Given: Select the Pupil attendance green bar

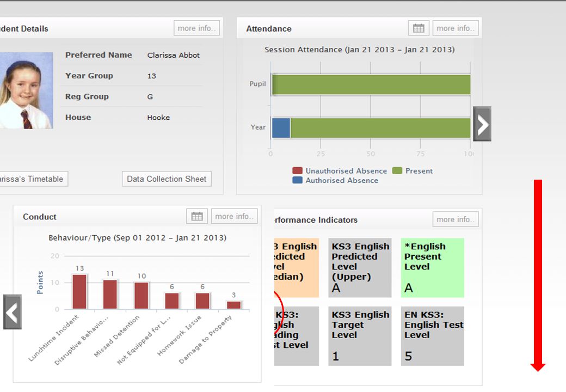Looking at the screenshot, I should (x=371, y=84).
